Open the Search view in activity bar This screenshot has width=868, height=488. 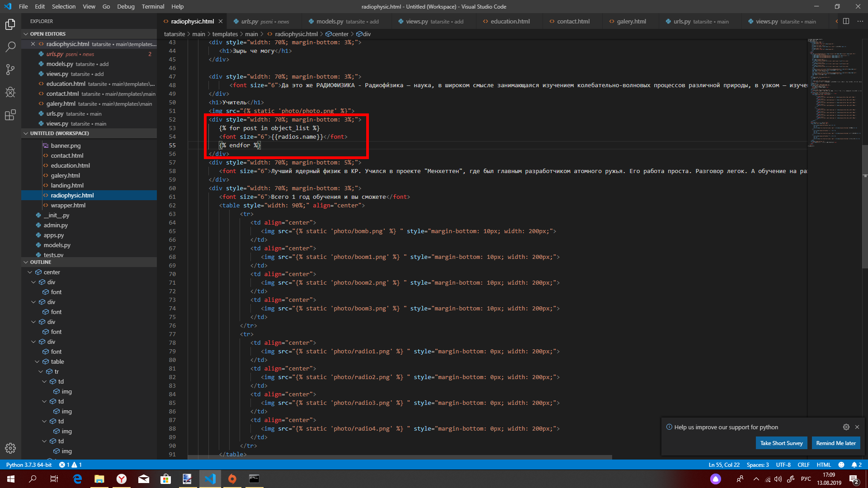[10, 47]
